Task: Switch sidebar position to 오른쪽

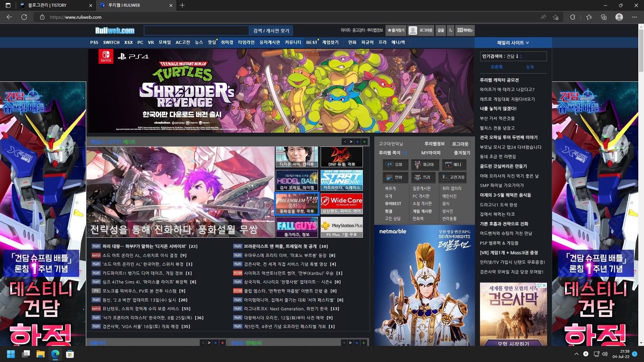Action: [496, 67]
